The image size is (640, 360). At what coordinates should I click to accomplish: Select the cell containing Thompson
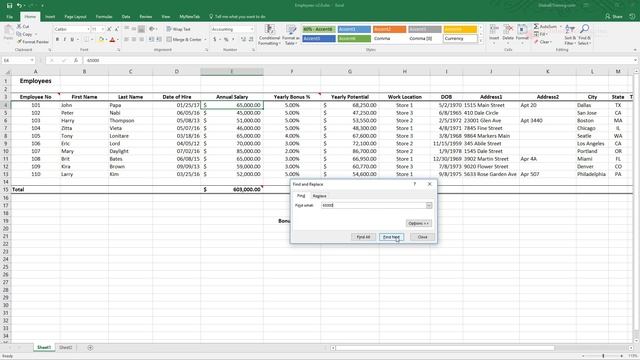131,120
